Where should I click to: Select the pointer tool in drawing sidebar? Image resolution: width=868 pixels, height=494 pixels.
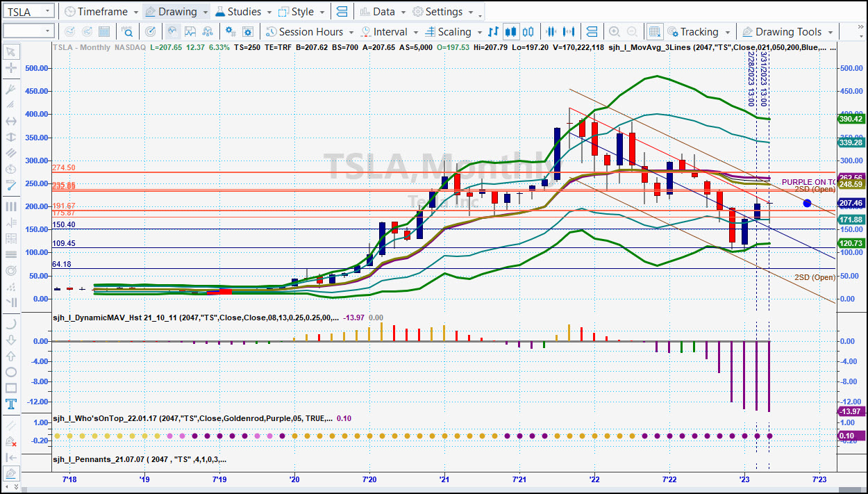10,51
